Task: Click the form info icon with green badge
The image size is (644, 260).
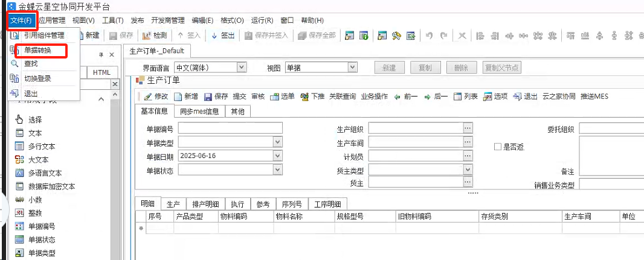Action: (x=364, y=36)
